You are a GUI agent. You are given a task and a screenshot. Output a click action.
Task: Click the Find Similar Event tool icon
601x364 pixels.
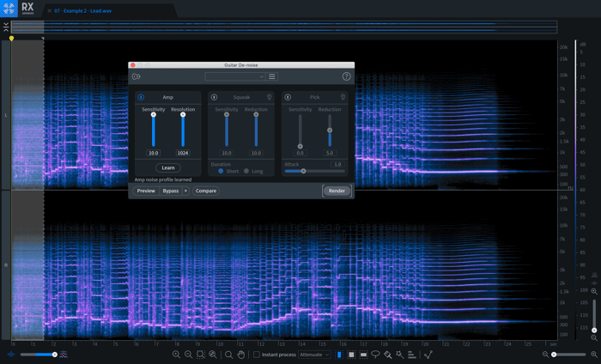pyautogui.click(x=428, y=355)
